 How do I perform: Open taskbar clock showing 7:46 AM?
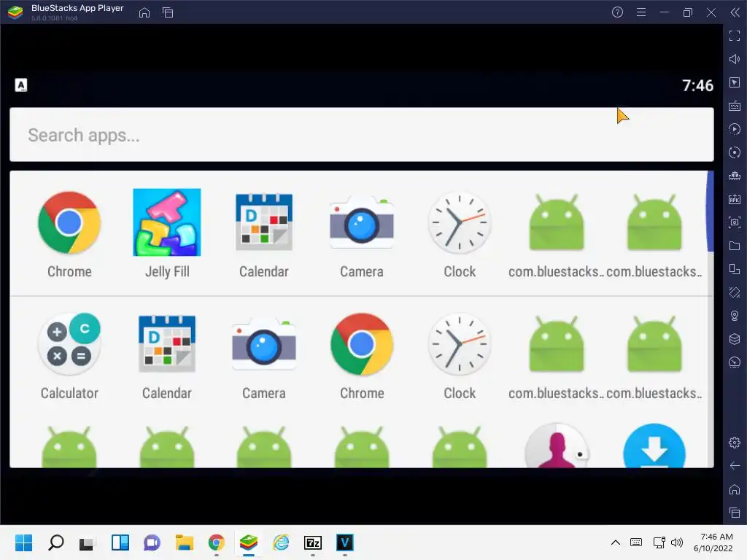(713, 542)
